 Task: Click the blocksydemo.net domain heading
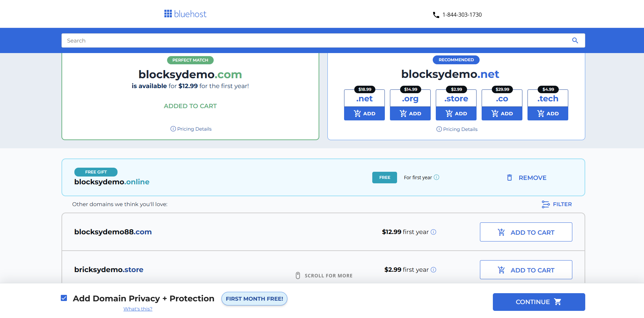[450, 74]
